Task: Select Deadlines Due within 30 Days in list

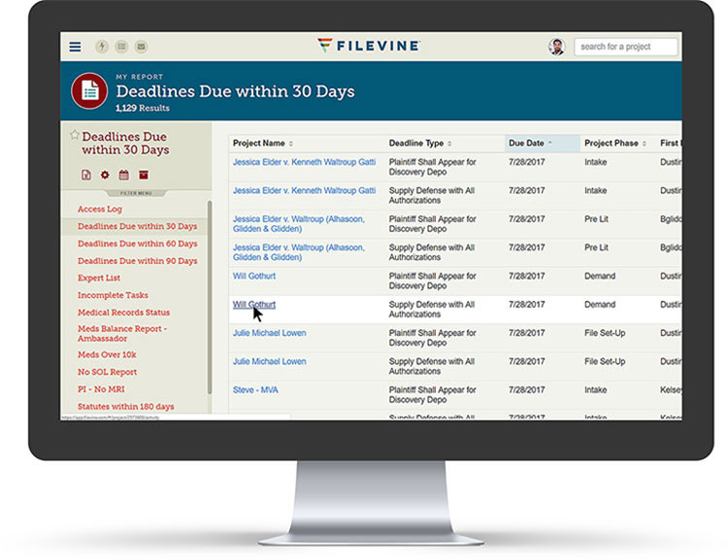Action: coord(138,226)
